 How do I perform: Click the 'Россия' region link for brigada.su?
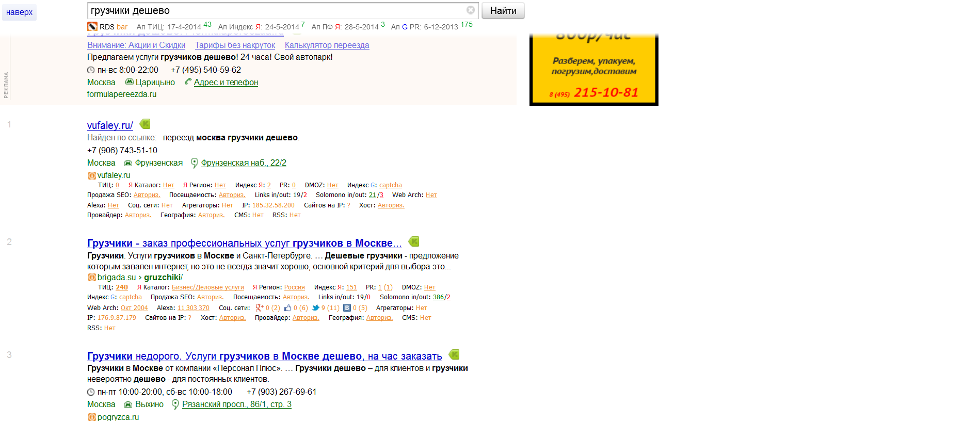coord(295,287)
